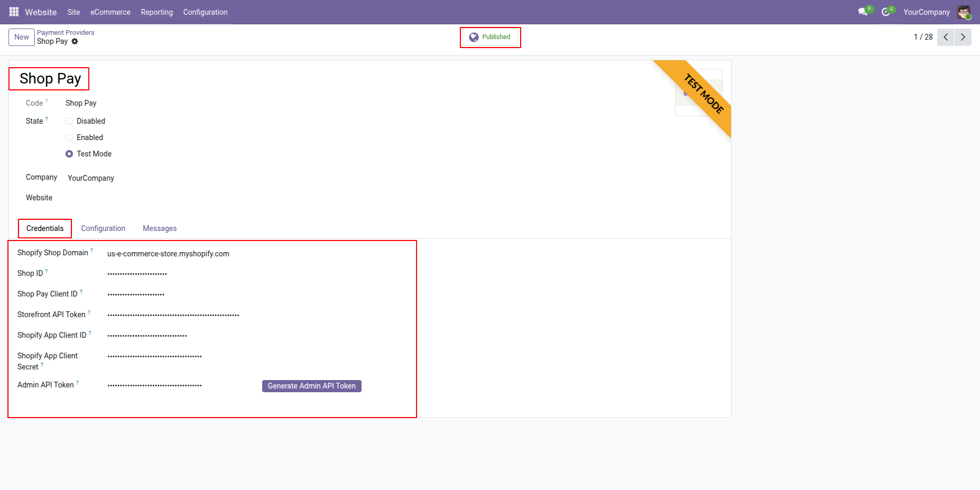
Task: Open the activities clock icon
Action: point(886,12)
